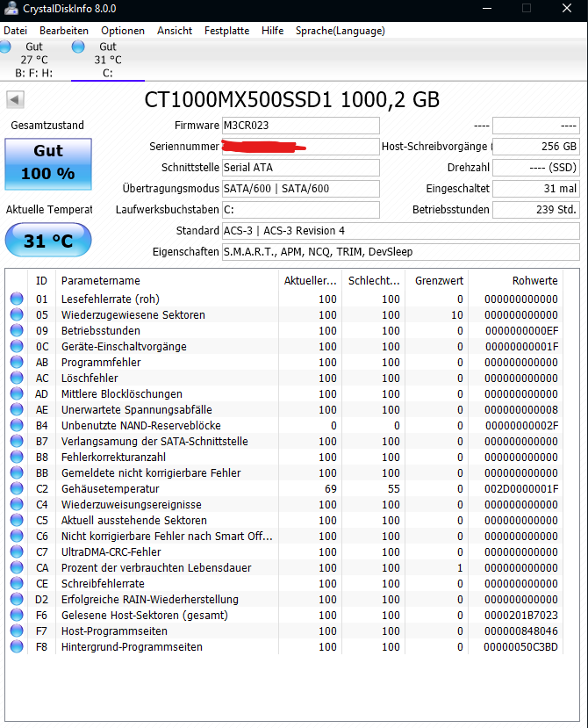Click the 31 °C temperature button

pos(48,240)
